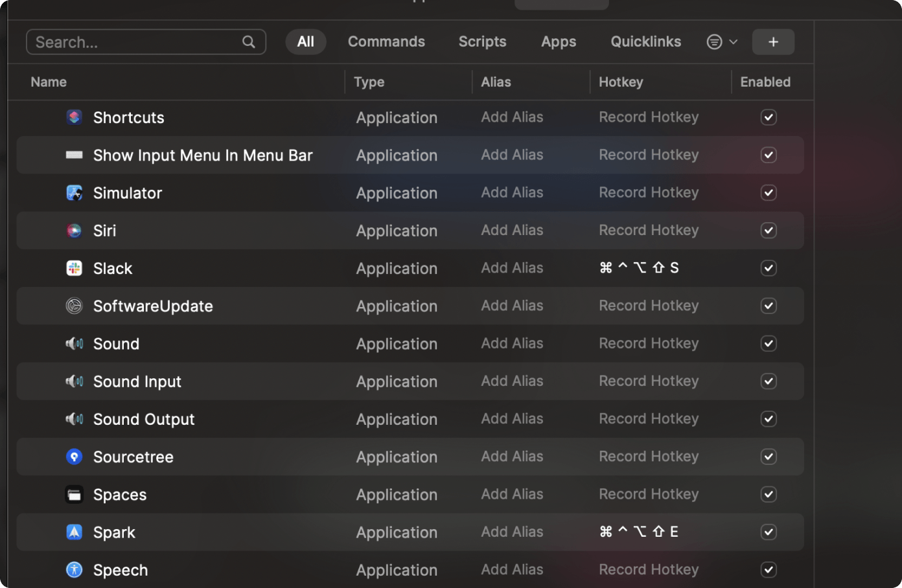Select the Speech accessibility icon
Image resolution: width=902 pixels, height=588 pixels.
(x=75, y=570)
